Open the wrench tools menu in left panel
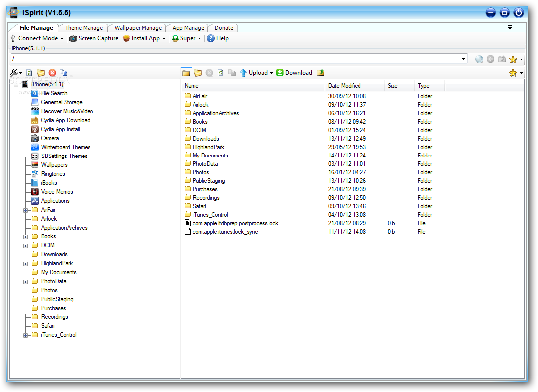Screen dimensions: 538x392 pos(16,73)
